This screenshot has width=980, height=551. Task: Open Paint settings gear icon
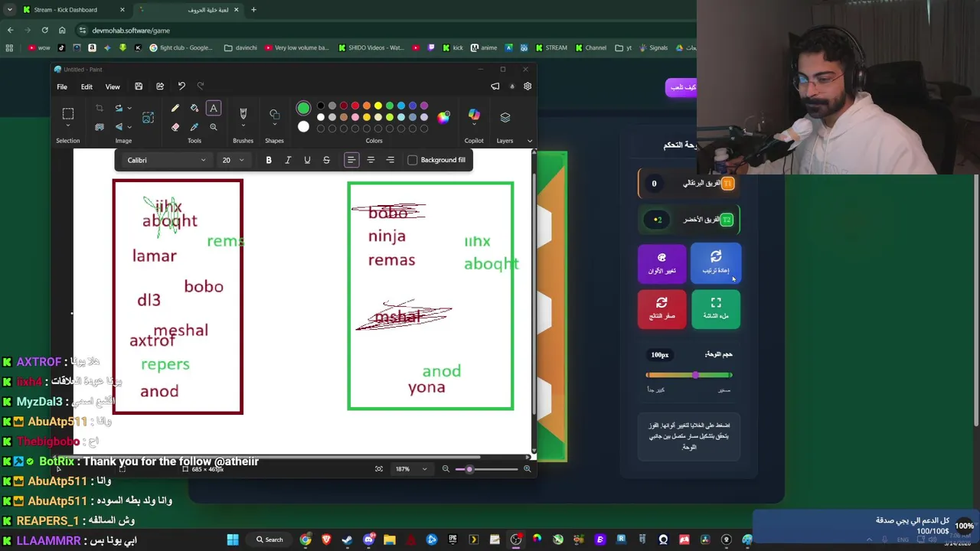528,86
